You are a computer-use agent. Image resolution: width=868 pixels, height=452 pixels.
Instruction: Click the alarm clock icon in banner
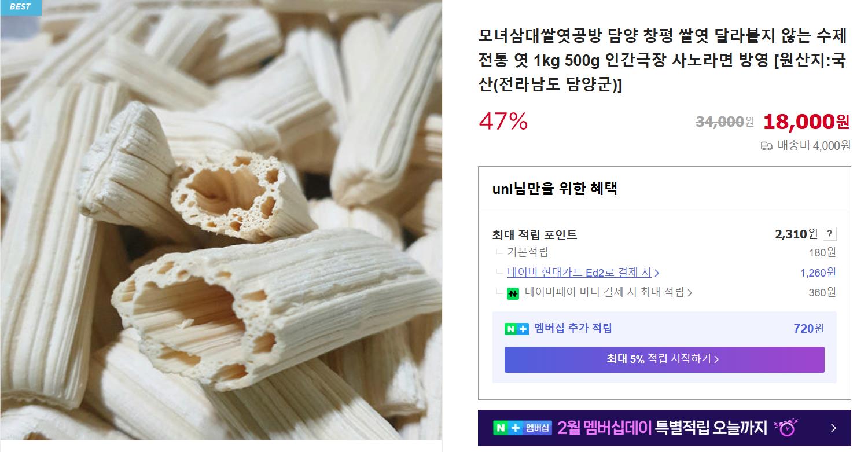(x=786, y=428)
